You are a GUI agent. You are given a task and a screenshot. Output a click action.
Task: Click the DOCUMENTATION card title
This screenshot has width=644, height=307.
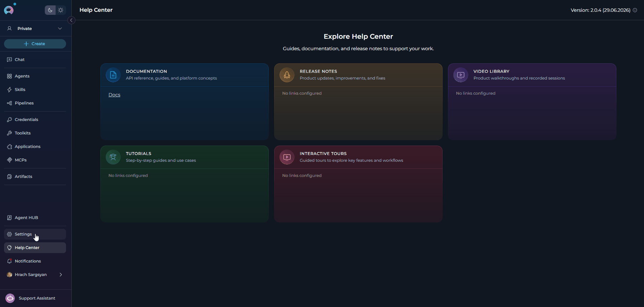147,71
